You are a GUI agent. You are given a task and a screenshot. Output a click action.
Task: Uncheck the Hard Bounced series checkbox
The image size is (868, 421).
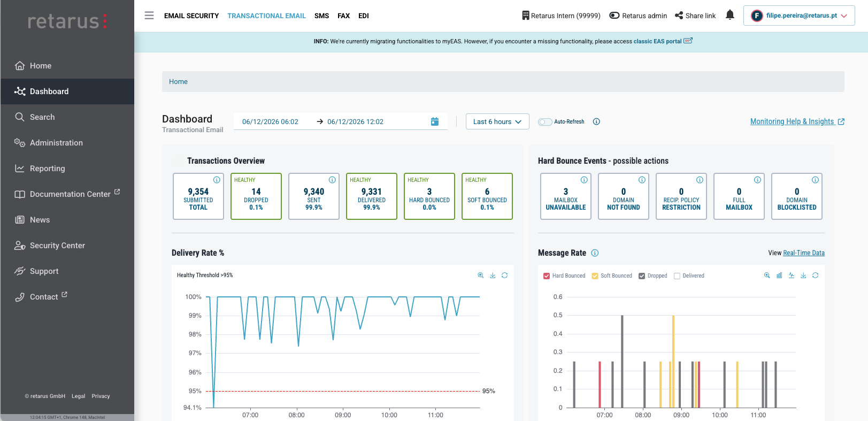coord(547,276)
